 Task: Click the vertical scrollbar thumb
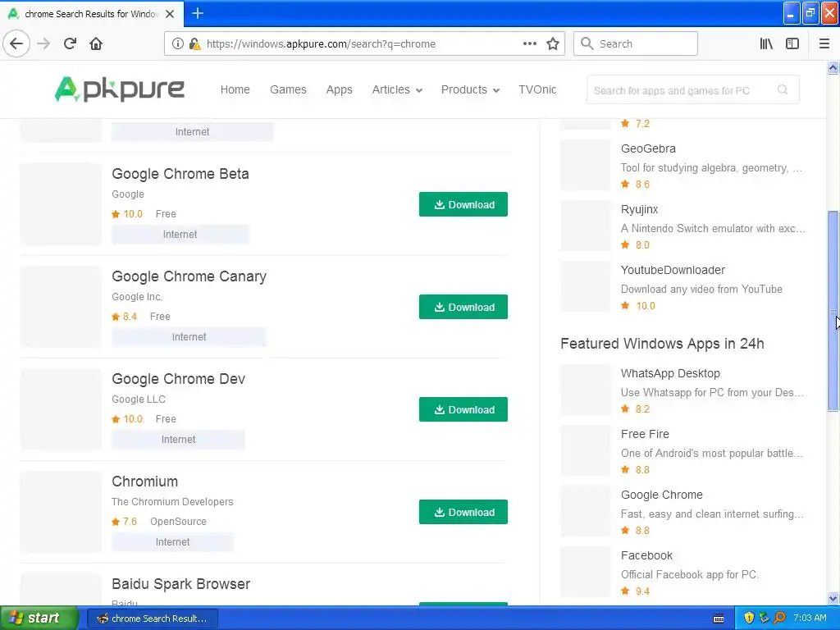[x=833, y=311]
